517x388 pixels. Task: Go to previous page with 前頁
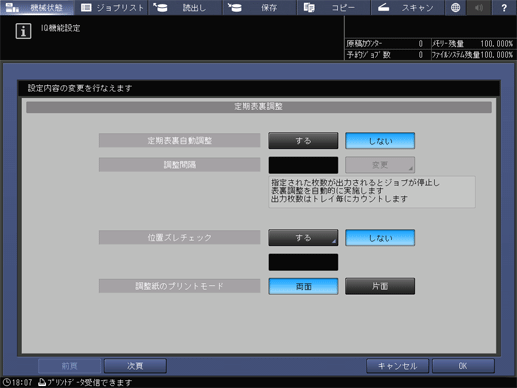(x=69, y=366)
